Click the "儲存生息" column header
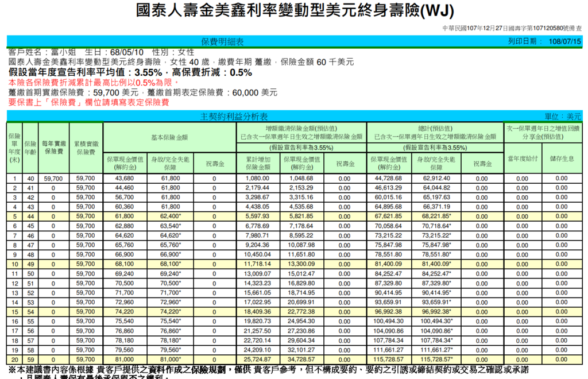588x379 pixels. (562, 158)
